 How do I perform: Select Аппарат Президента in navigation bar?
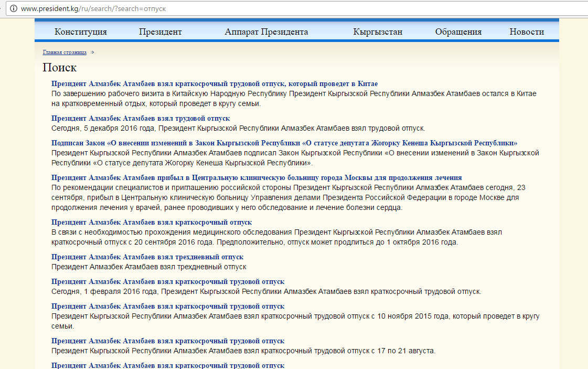[266, 31]
